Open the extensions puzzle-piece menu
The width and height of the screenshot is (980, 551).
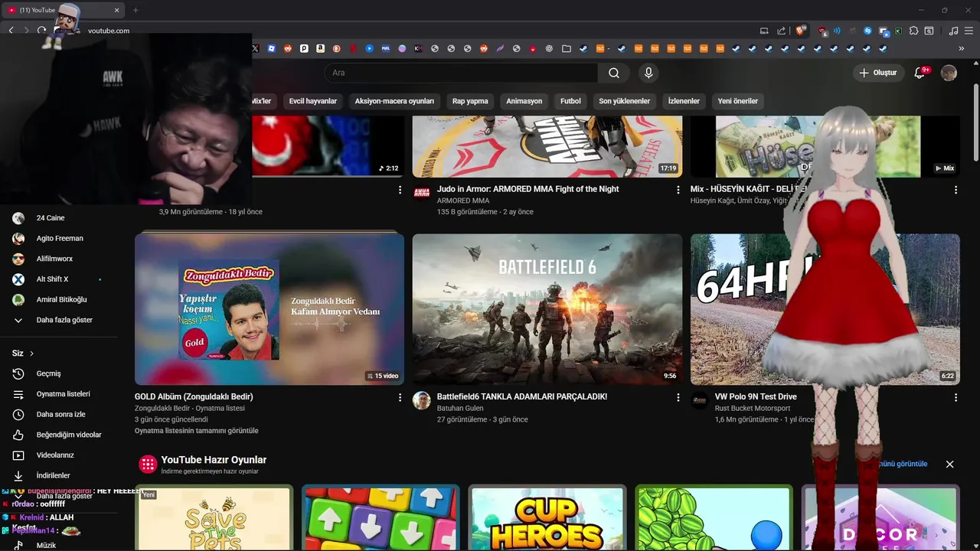[913, 31]
